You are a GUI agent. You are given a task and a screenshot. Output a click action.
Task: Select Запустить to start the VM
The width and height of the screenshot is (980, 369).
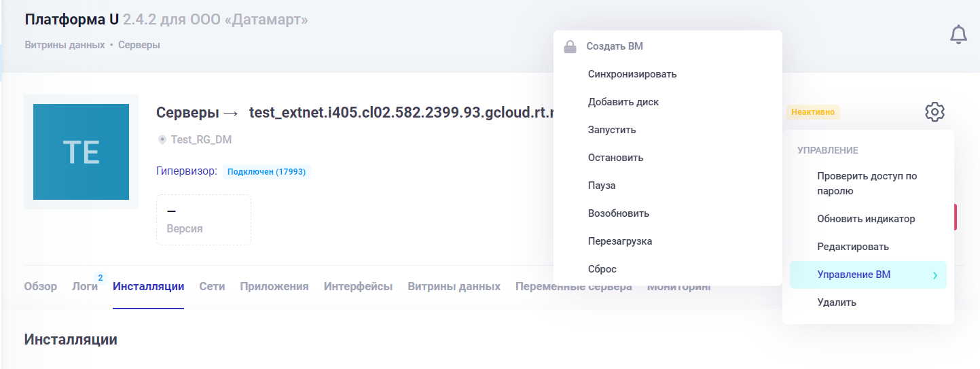(x=611, y=130)
